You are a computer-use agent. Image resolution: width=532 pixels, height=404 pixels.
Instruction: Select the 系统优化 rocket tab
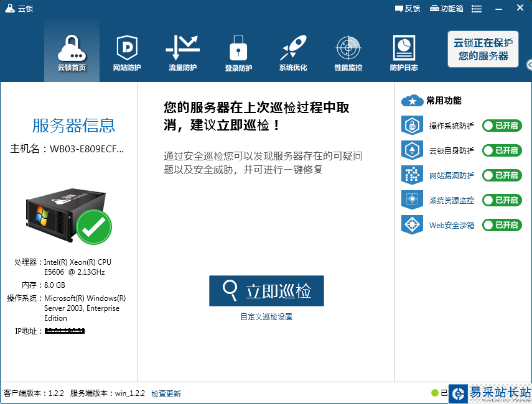293,52
